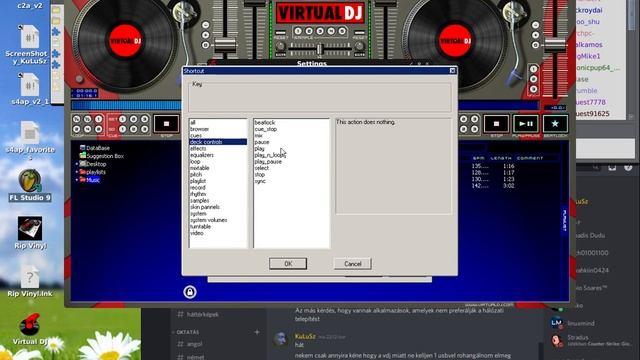The width and height of the screenshot is (640, 360).
Task: Choose the 'pause' action
Action: 291,142
